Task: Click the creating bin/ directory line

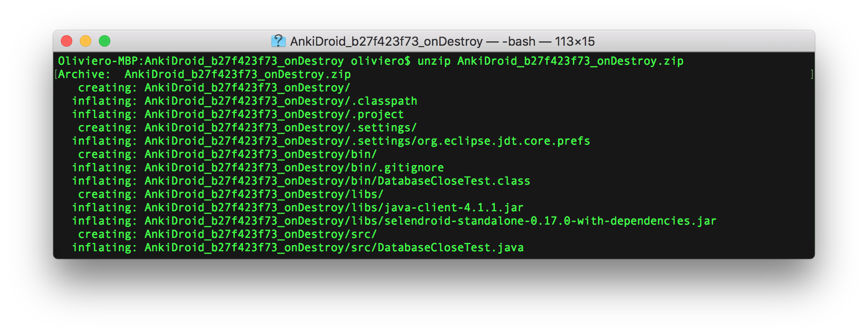Action: click(227, 155)
